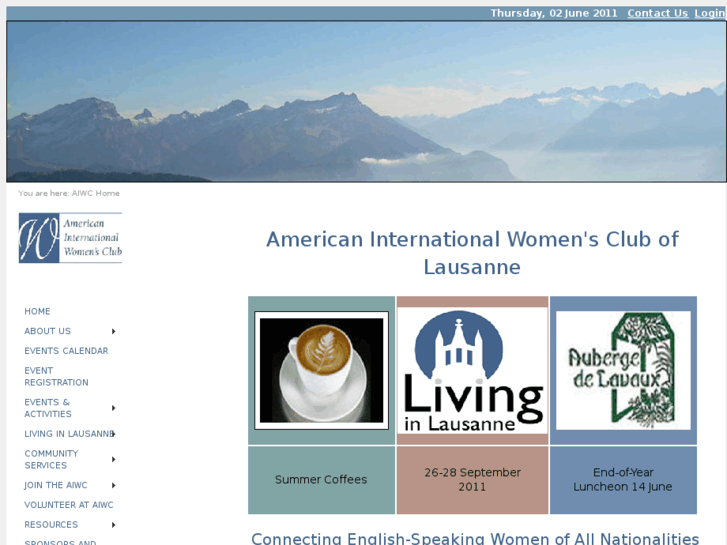Open EVENTS CALENDAR menu item
Screen dimensions: 727x545
[66, 351]
